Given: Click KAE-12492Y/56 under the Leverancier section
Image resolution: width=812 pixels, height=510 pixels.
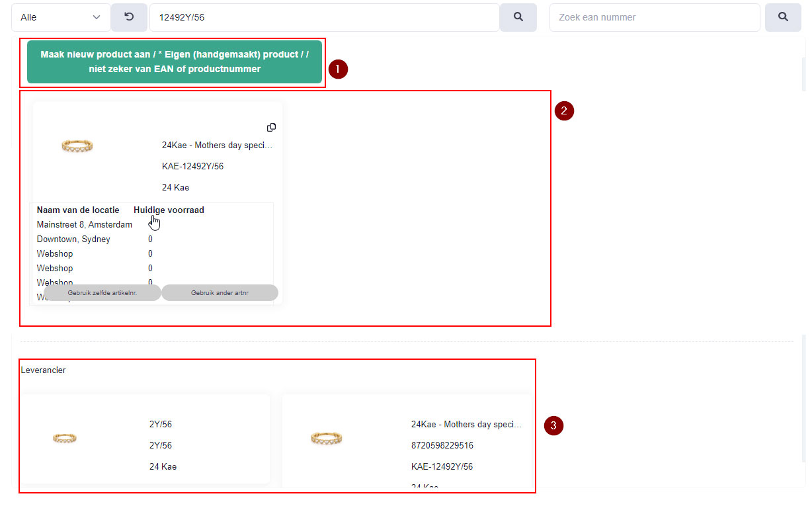Looking at the screenshot, I should point(442,466).
